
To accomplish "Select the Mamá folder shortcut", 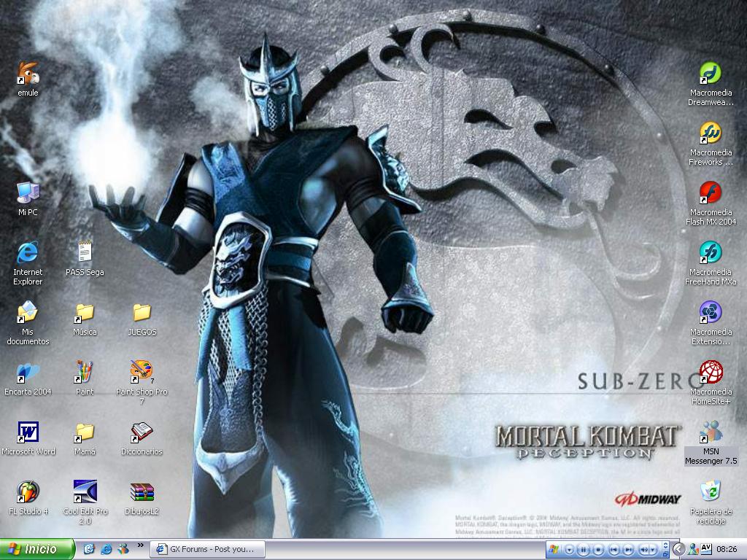I will [85, 438].
